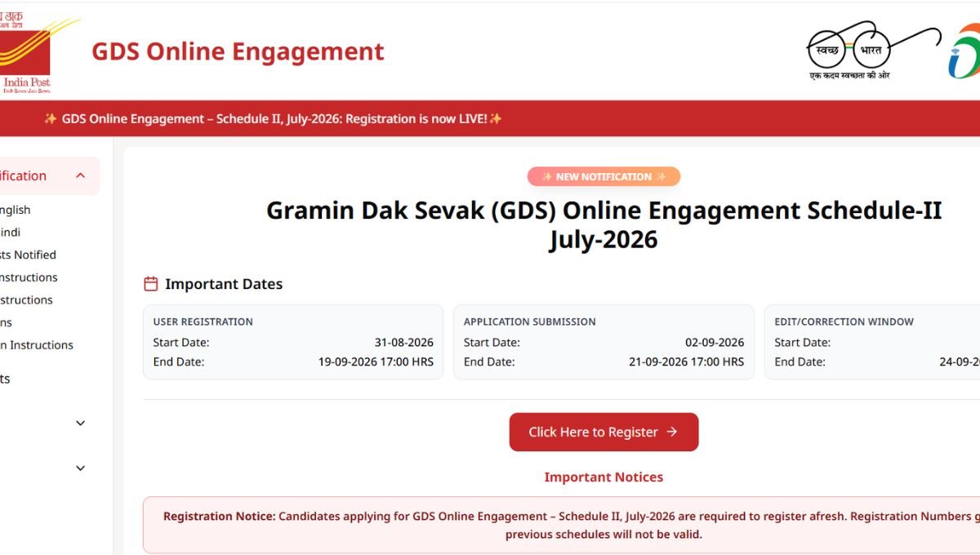Click 'previous schedules will not be valid' text
This screenshot has height=555, width=980.
point(604,535)
